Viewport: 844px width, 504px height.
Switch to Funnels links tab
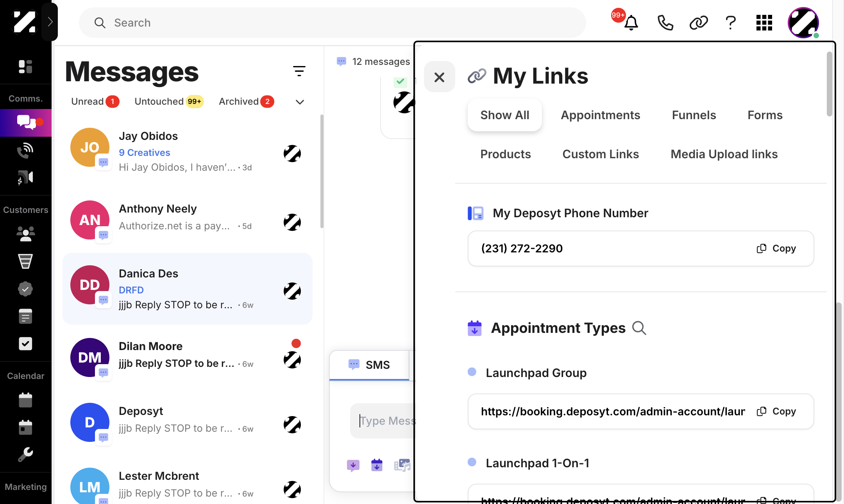click(694, 115)
